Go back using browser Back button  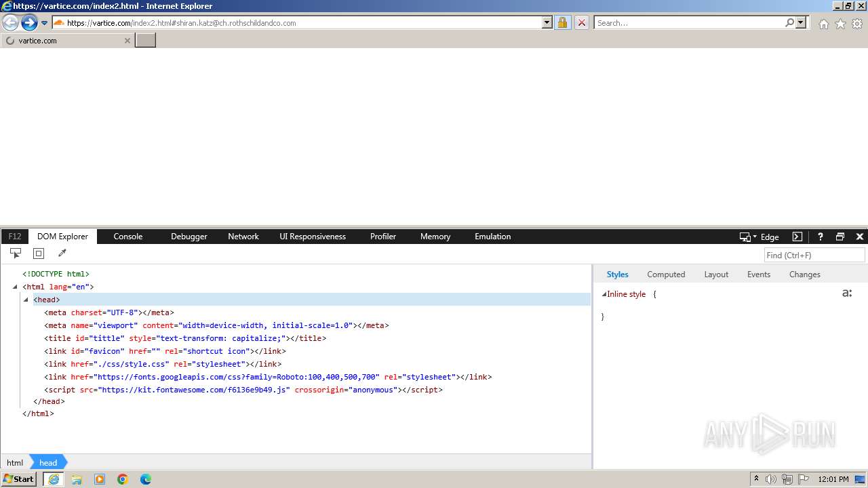pyautogui.click(x=10, y=23)
